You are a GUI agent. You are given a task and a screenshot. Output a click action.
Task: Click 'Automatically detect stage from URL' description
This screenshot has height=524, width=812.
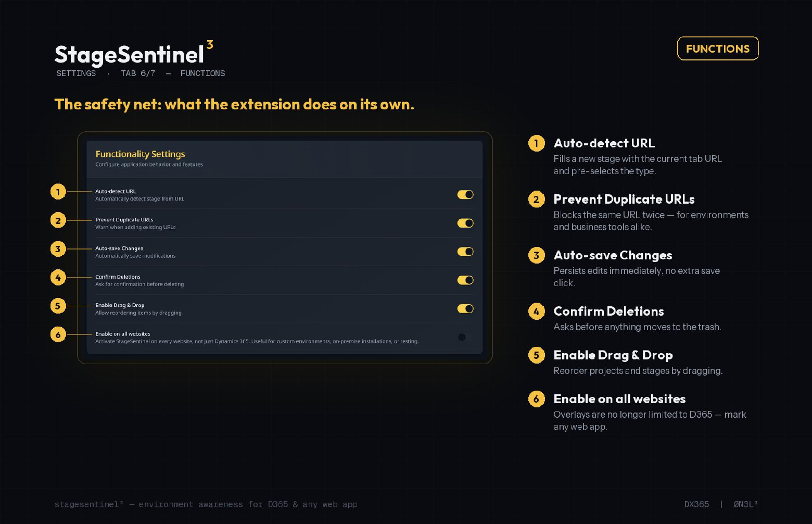tap(139, 199)
